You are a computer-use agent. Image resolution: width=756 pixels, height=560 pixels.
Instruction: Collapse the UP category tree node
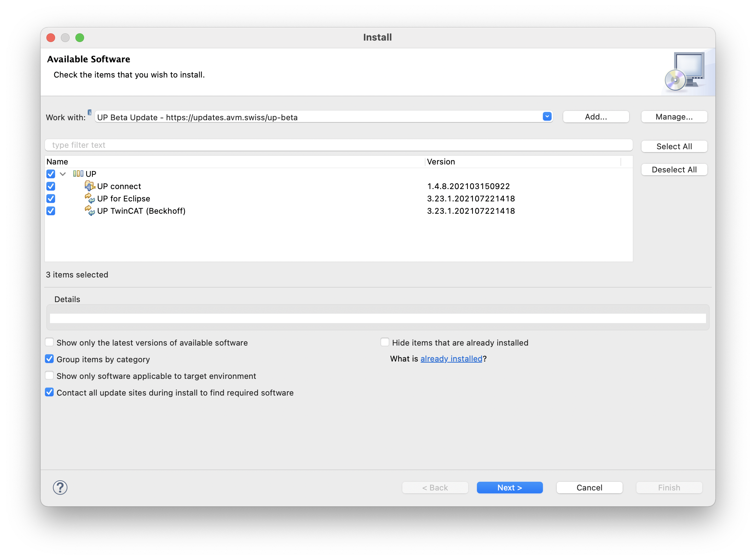pyautogui.click(x=63, y=174)
